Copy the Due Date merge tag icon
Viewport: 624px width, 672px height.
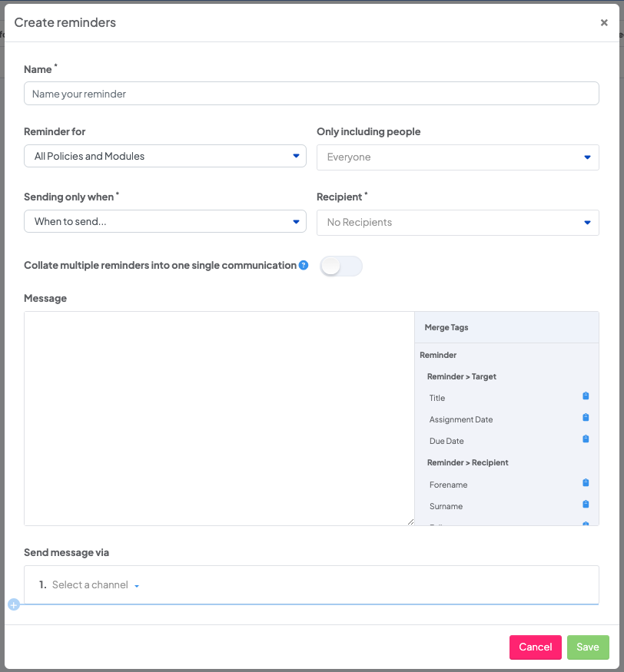coord(586,439)
